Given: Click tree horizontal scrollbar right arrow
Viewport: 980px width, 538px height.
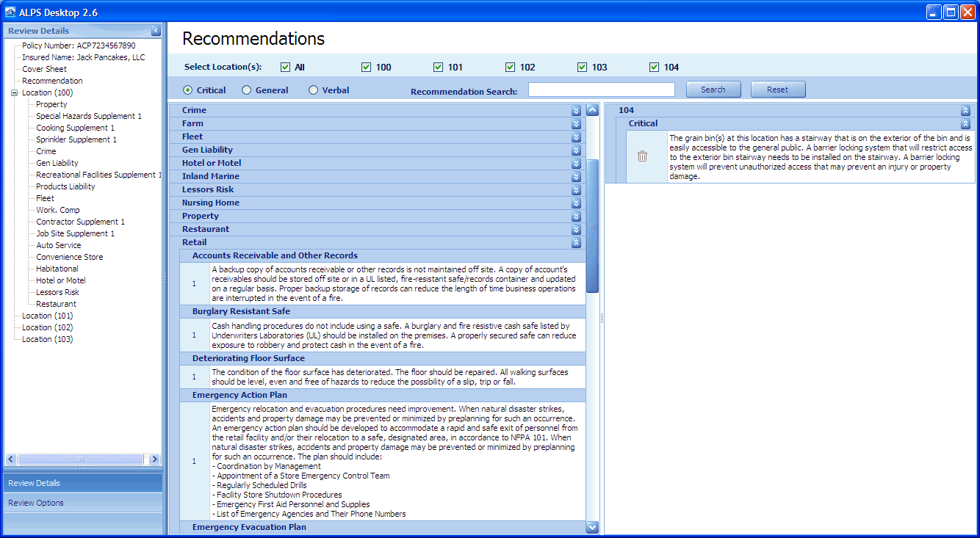Looking at the screenshot, I should click(154, 459).
